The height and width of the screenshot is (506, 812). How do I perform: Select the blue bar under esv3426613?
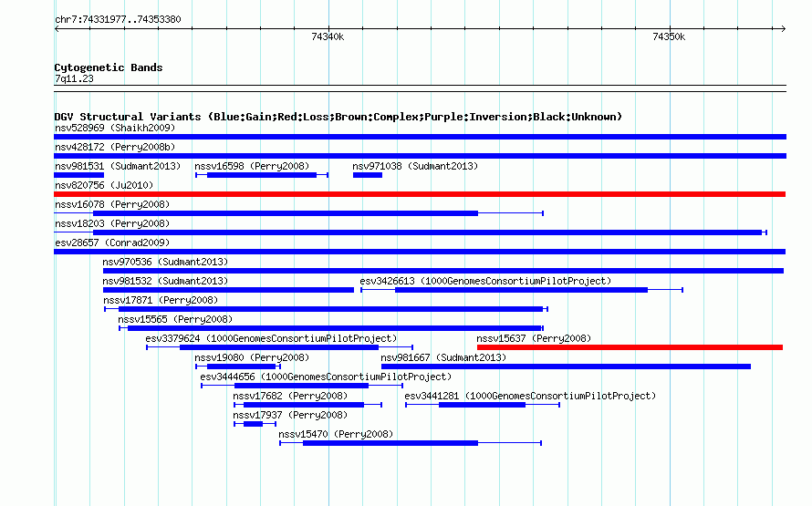tap(522, 290)
